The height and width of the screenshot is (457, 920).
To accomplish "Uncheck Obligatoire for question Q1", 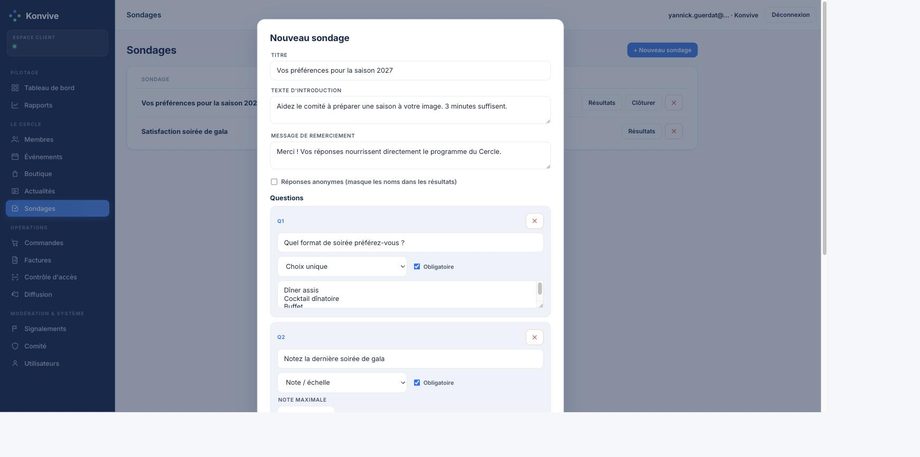I will 417,266.
